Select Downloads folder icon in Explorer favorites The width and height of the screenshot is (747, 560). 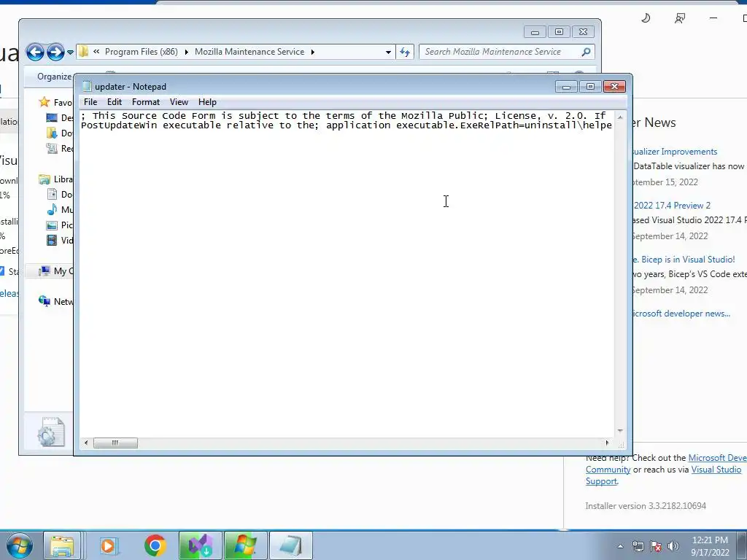tap(52, 133)
